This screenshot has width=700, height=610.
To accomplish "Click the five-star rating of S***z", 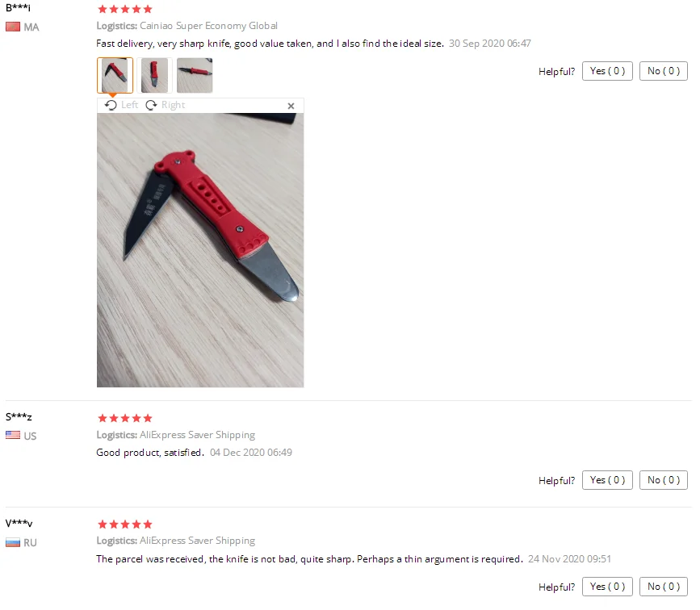I will [x=125, y=418].
